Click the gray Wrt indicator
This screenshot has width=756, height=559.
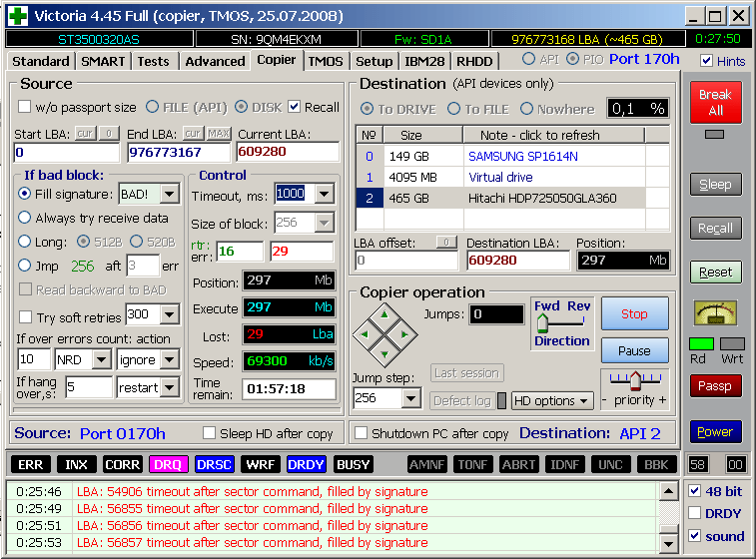[732, 344]
